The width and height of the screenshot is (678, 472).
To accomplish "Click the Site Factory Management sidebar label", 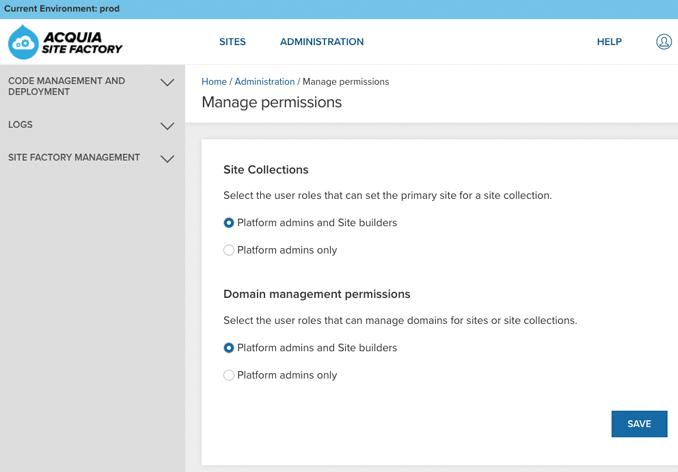I will coord(74,157).
